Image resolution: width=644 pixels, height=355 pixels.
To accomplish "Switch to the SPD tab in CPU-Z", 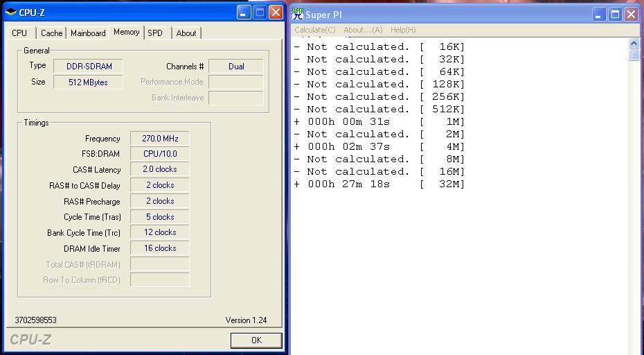I will [155, 33].
